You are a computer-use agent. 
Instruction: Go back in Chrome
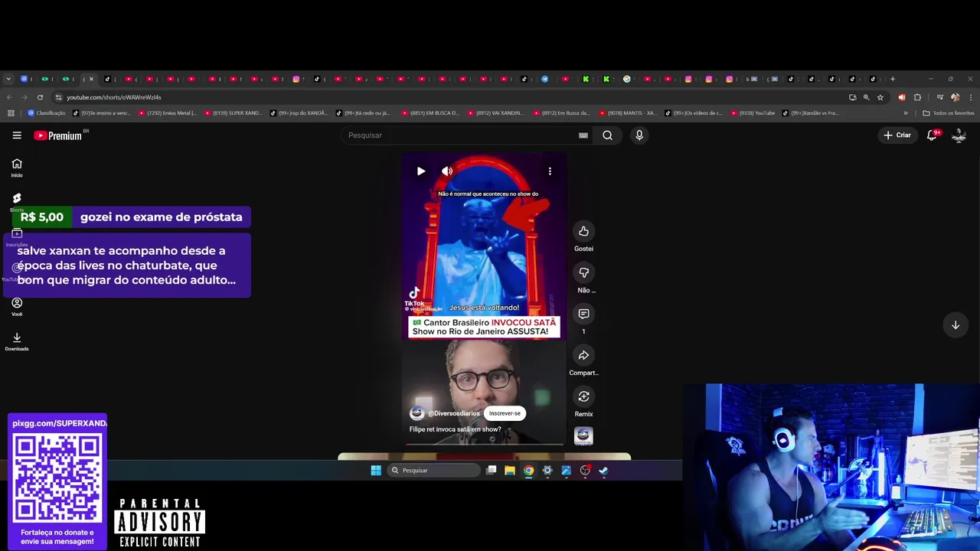tap(9, 97)
